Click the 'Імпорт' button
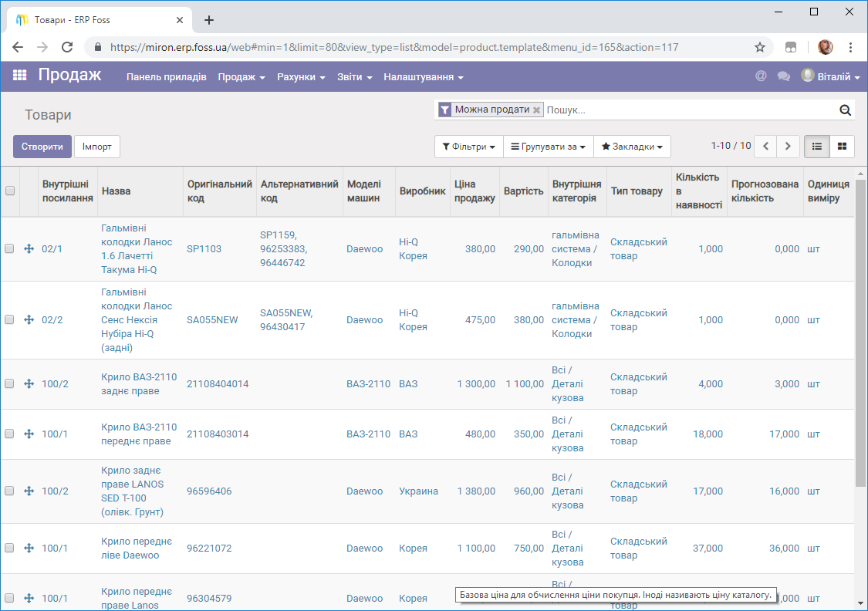 [x=97, y=147]
